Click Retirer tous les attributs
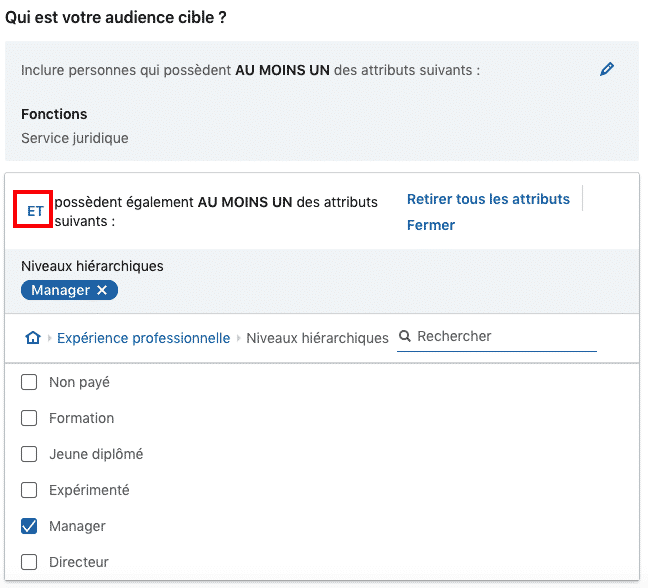Viewport: 648px width, 588px height. click(x=488, y=199)
